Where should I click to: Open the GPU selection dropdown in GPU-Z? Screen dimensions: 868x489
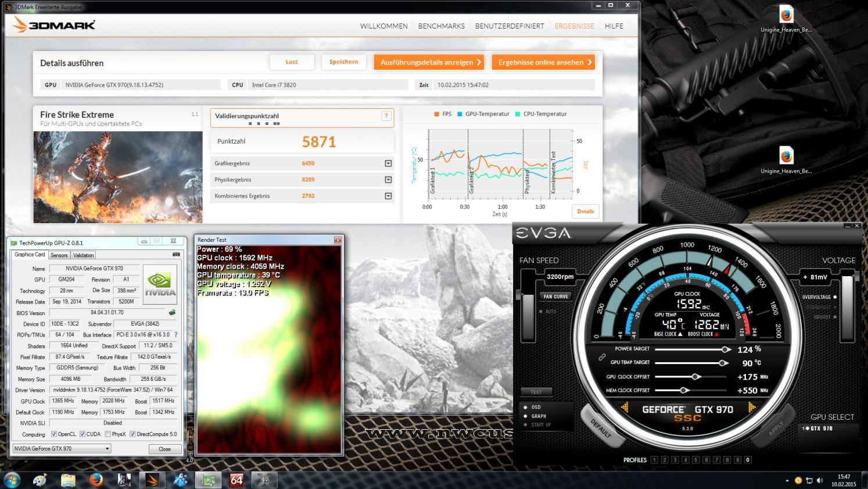tap(62, 448)
